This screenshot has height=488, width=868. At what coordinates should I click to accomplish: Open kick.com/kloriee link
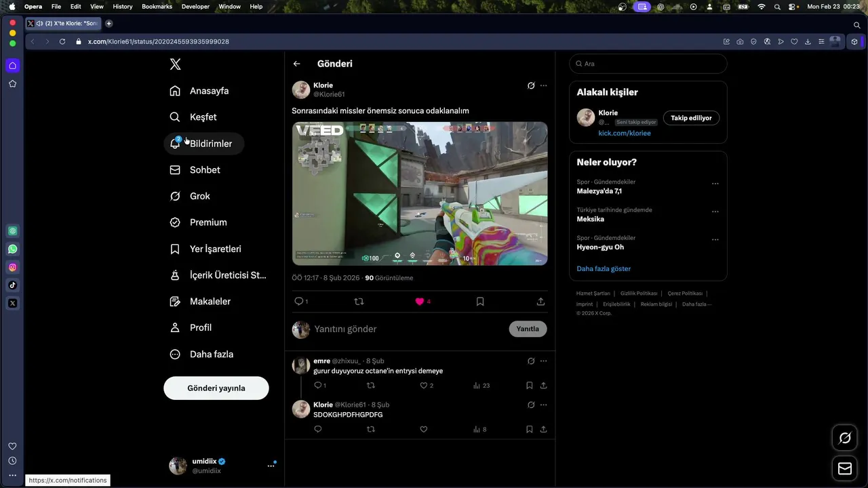click(624, 134)
